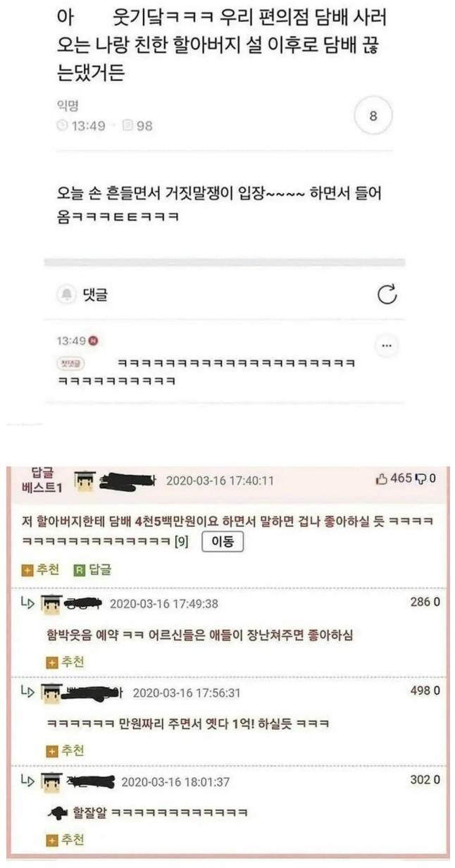Viewport: 455px width, 868px height.
Task: Tap the circled 8 like count button
Action: tap(373, 116)
